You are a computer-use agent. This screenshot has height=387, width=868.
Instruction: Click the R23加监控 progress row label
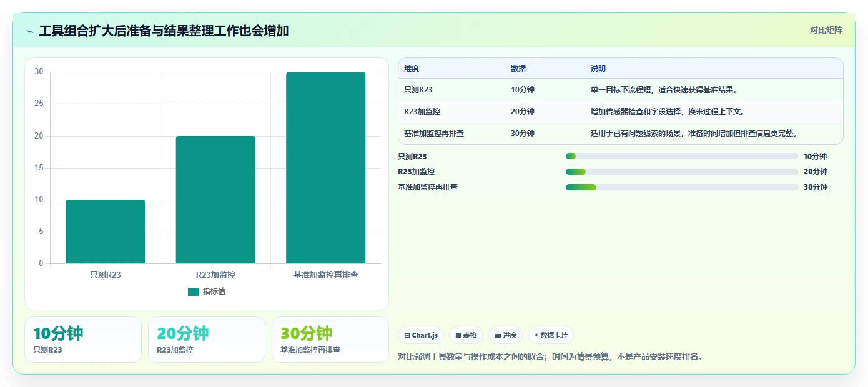click(x=416, y=172)
